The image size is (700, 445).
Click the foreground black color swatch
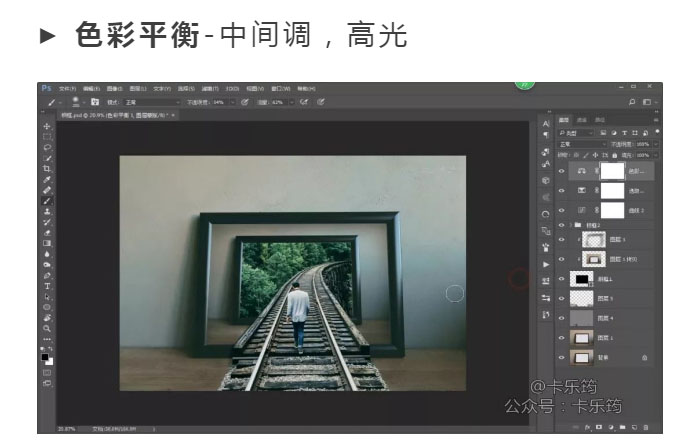click(45, 357)
